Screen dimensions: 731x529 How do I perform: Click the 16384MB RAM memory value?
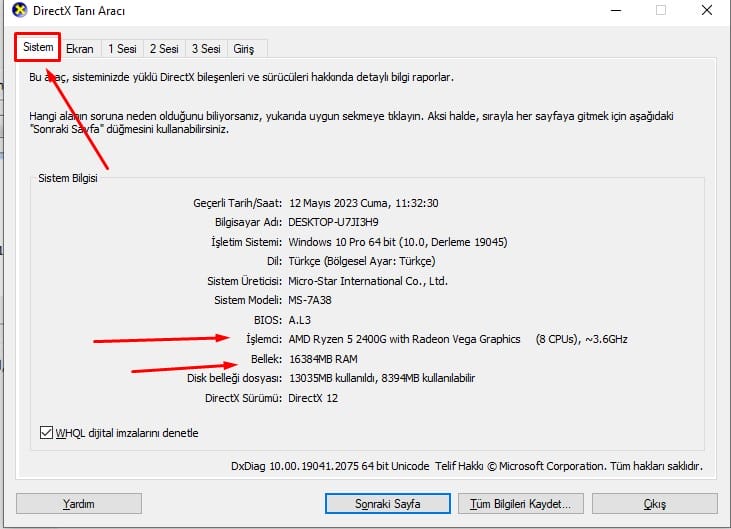(x=323, y=359)
